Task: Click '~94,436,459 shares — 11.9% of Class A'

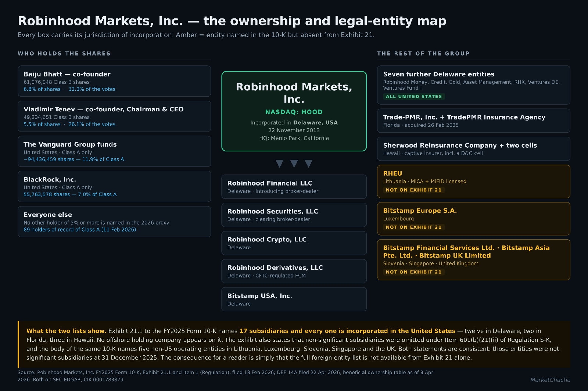Action: (x=74, y=159)
